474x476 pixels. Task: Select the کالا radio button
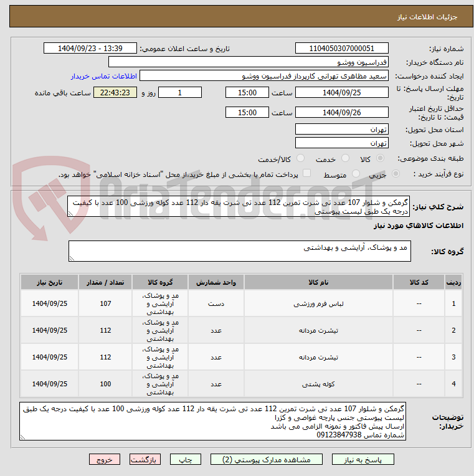click(x=380, y=158)
